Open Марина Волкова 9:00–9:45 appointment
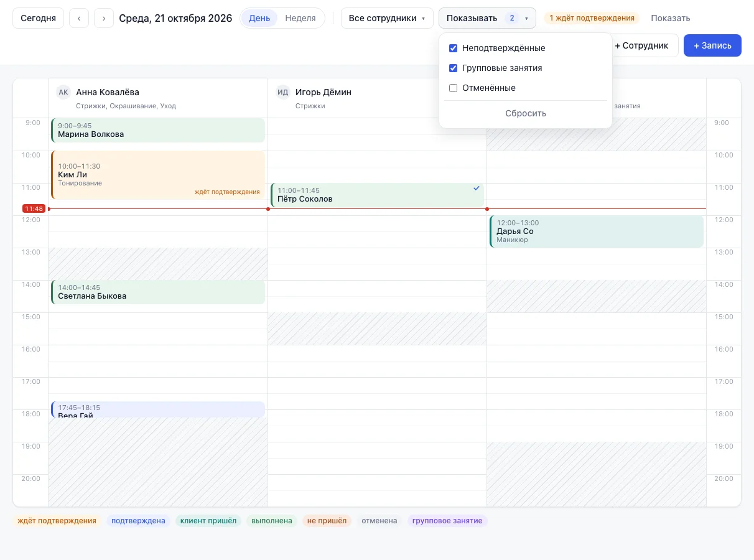The height and width of the screenshot is (560, 754). [158, 130]
